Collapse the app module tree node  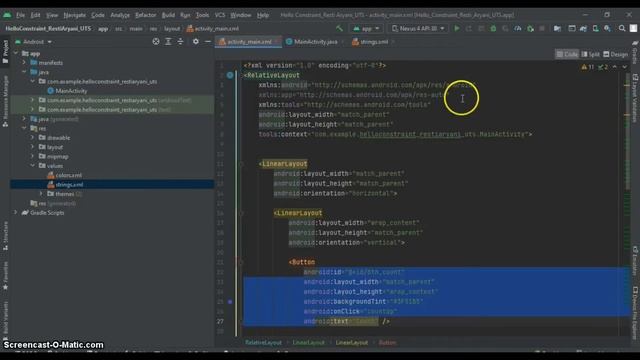16,53
